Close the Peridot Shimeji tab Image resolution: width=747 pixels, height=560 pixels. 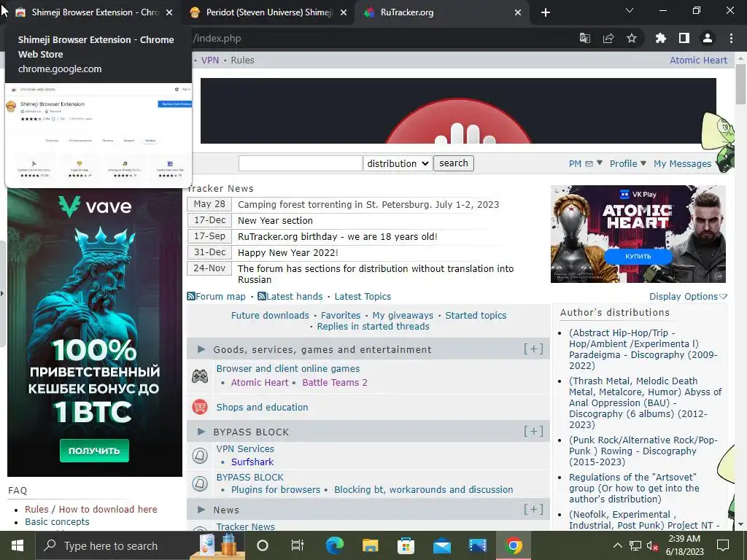(x=344, y=12)
